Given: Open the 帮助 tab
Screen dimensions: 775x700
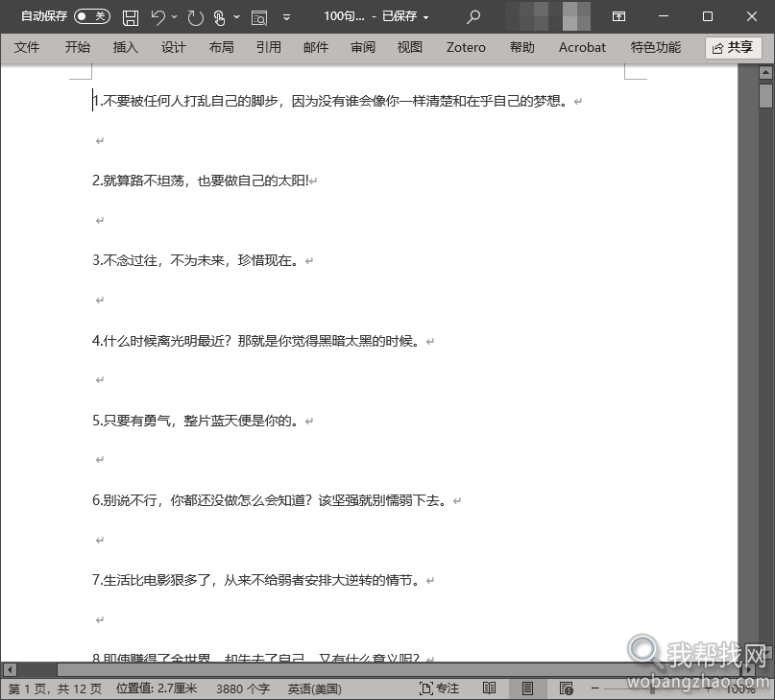Looking at the screenshot, I should [x=522, y=47].
